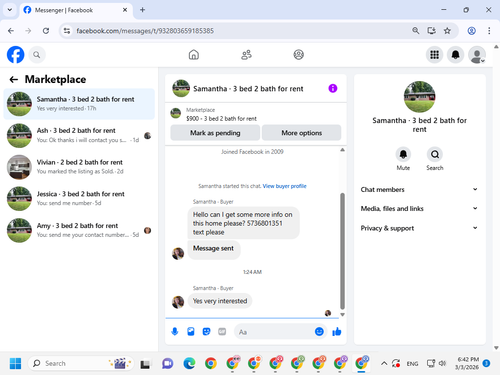Open the Windows Start menu
The height and width of the screenshot is (375, 500).
pos(15,363)
